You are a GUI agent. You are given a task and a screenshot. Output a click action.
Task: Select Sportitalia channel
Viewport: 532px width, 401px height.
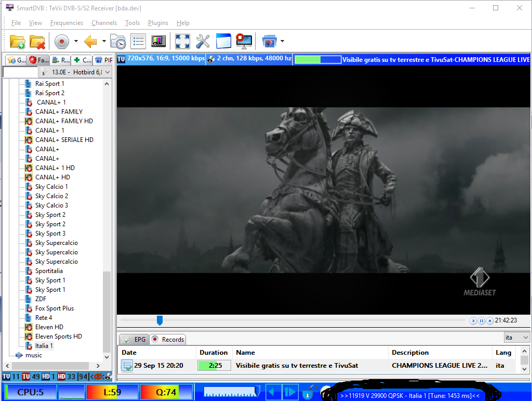point(49,270)
